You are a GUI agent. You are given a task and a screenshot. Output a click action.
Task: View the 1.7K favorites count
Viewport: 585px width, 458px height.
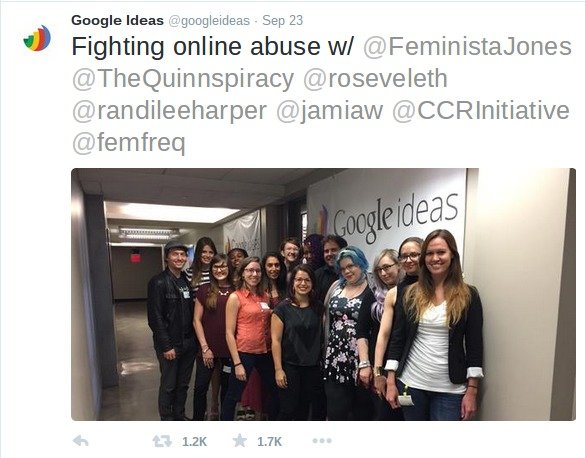click(269, 442)
